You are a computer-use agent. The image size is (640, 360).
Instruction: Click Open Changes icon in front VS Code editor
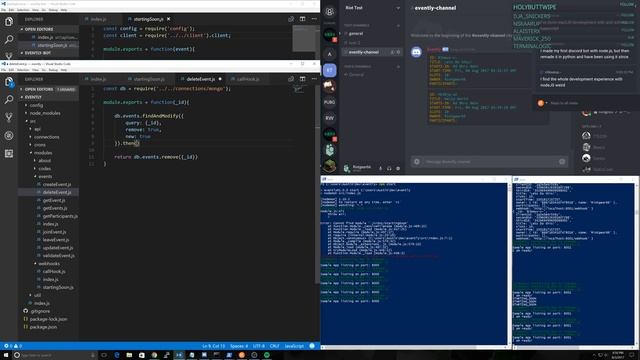point(291,79)
